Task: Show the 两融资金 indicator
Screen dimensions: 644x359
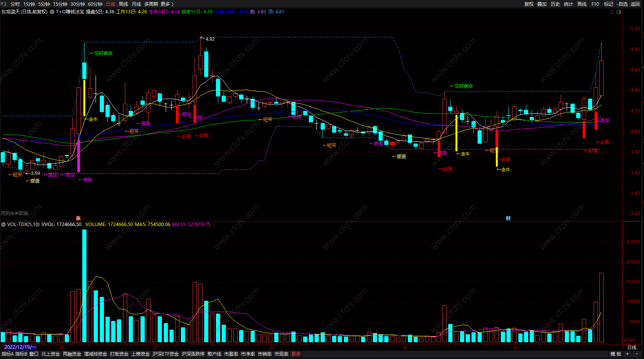Action: (x=72, y=354)
